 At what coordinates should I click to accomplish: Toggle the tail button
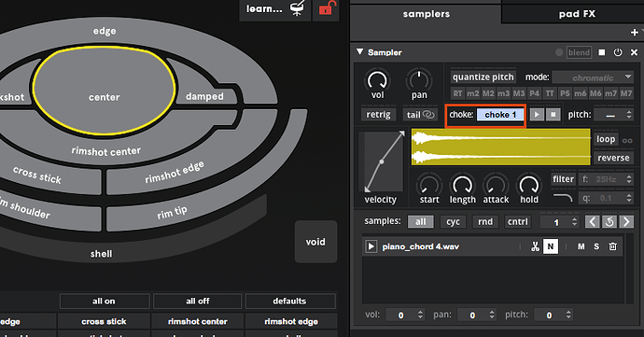(420, 115)
